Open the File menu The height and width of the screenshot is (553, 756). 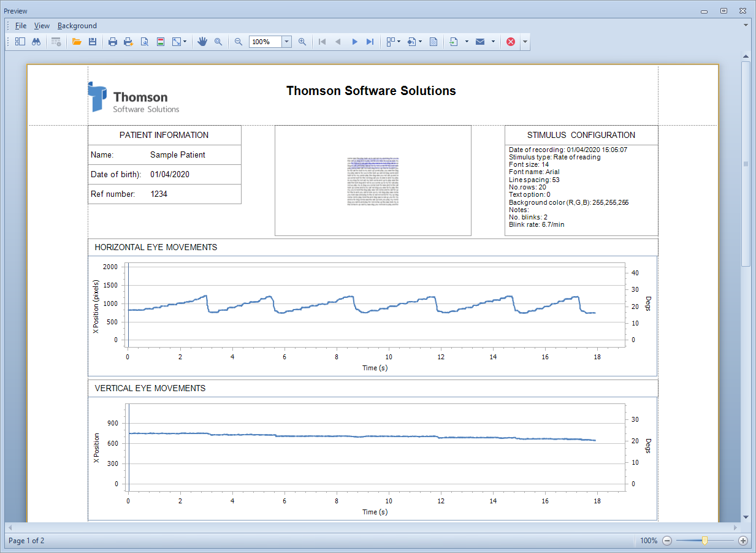pos(21,26)
